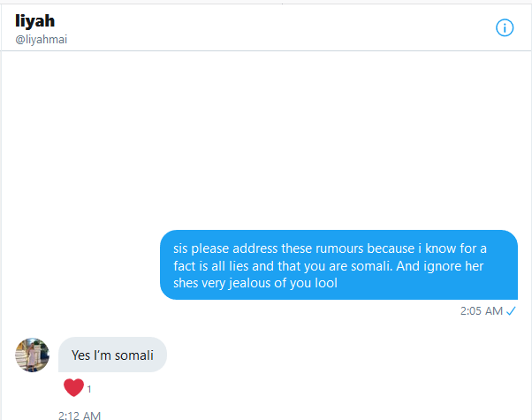The width and height of the screenshot is (532, 420).
Task: Click the reaction count number 1
Action: 89,389
